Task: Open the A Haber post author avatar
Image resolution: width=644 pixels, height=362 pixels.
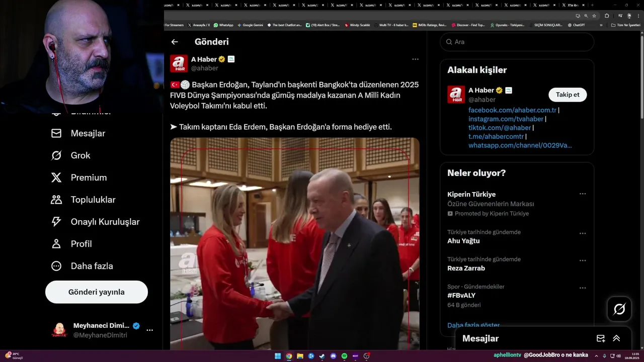Action: click(179, 63)
